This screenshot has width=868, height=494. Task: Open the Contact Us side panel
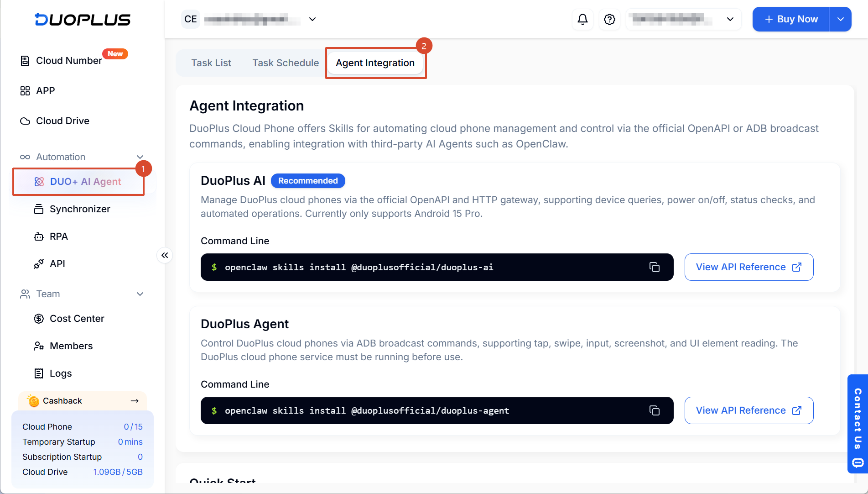pos(858,424)
